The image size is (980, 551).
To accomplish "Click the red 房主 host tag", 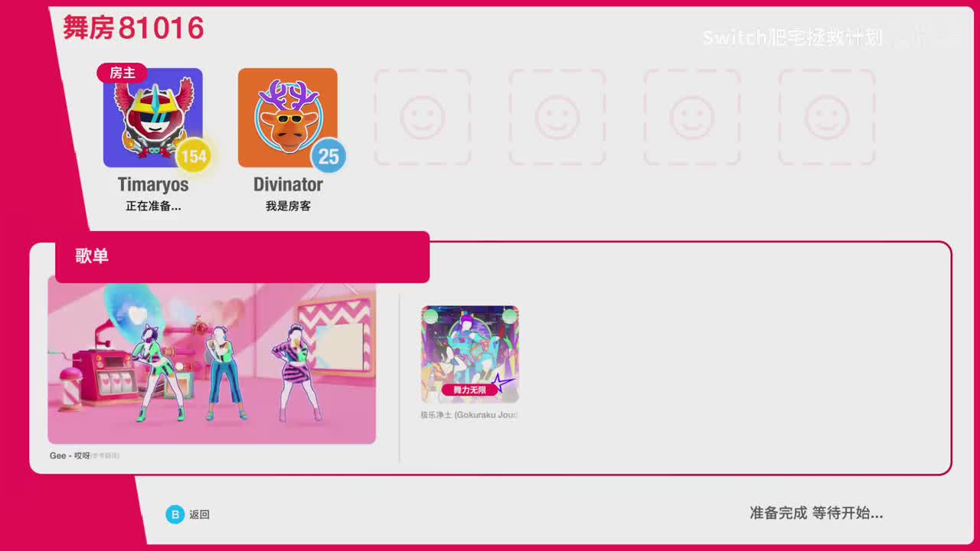I will [122, 73].
